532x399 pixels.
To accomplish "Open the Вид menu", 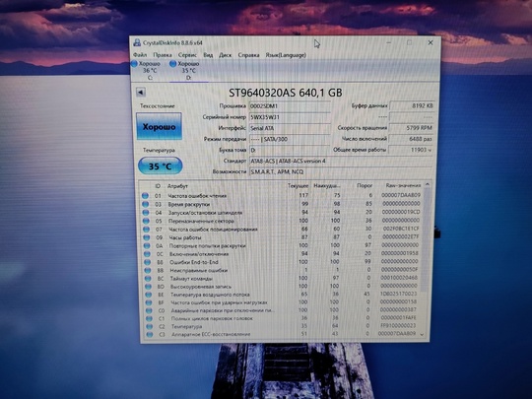I will [208, 54].
